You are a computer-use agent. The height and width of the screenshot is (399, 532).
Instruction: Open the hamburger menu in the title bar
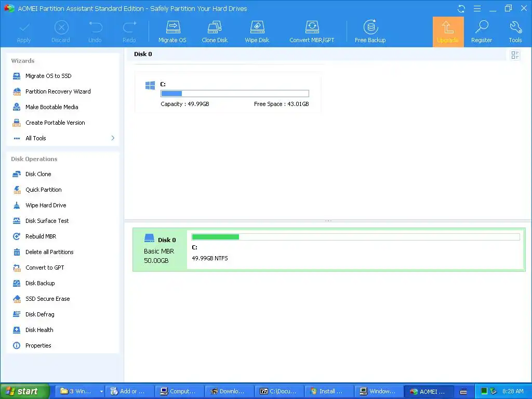point(477,8)
